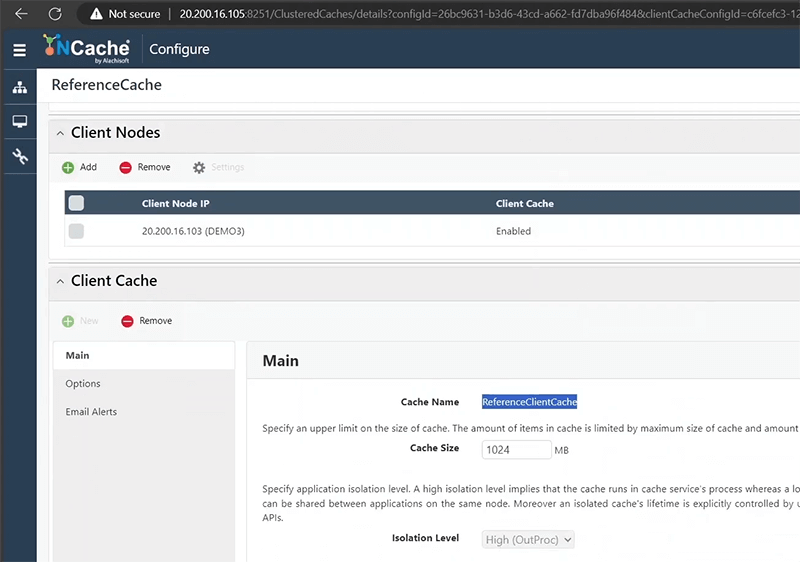Click the Client Node IP column header
The height and width of the screenshot is (562, 800).
(x=176, y=203)
